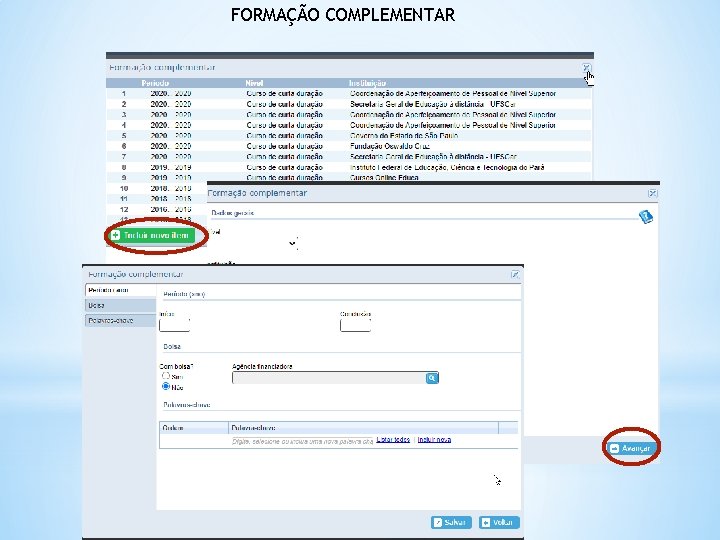Select row 2 Secretaria Geral de Educação UFSCar
The height and width of the screenshot is (540, 720).
(x=349, y=104)
